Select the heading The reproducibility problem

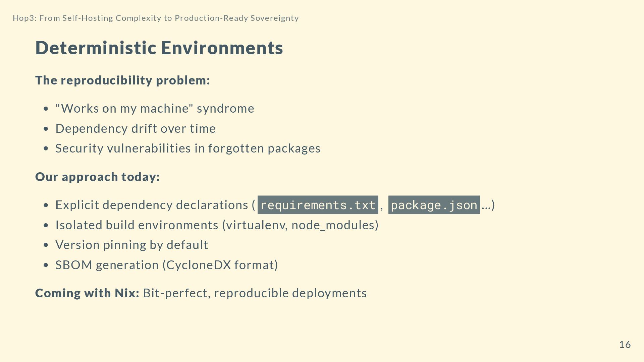click(x=122, y=80)
